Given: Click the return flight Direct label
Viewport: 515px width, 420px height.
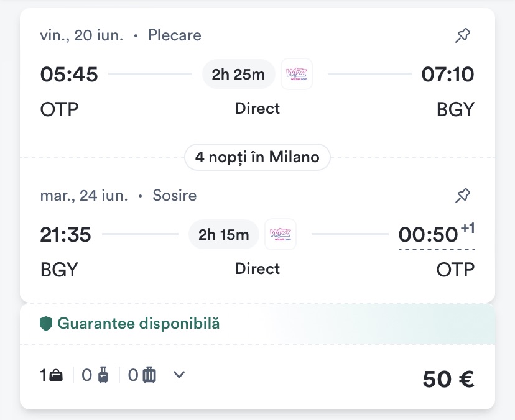Looking at the screenshot, I should pyautogui.click(x=257, y=269).
